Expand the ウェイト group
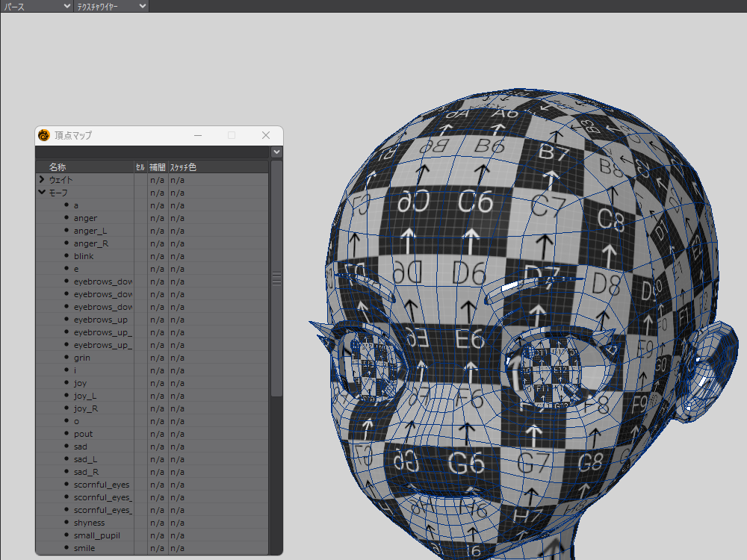This screenshot has height=560, width=747. point(42,180)
